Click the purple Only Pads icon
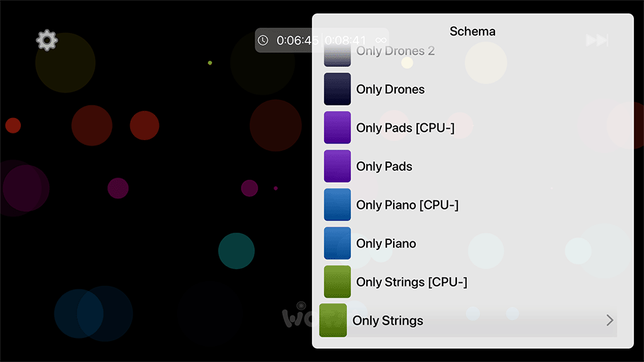Screen dimensions: 644x362 [x=337, y=166]
